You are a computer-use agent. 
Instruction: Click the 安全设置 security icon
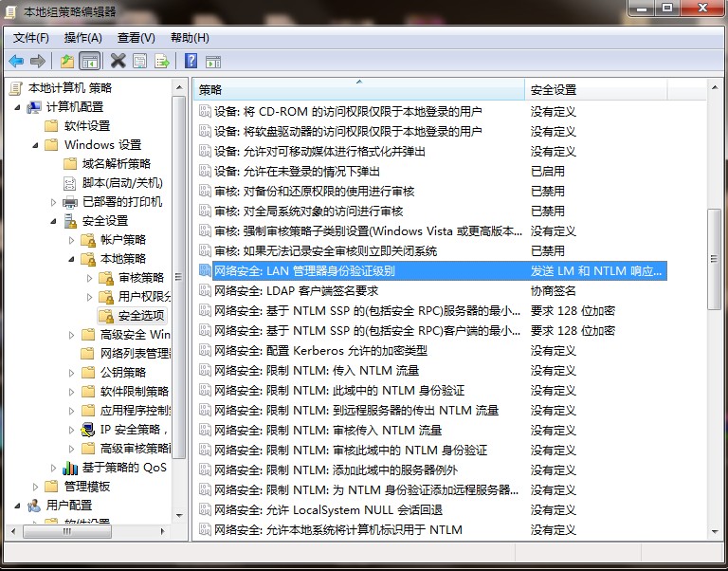tap(70, 221)
